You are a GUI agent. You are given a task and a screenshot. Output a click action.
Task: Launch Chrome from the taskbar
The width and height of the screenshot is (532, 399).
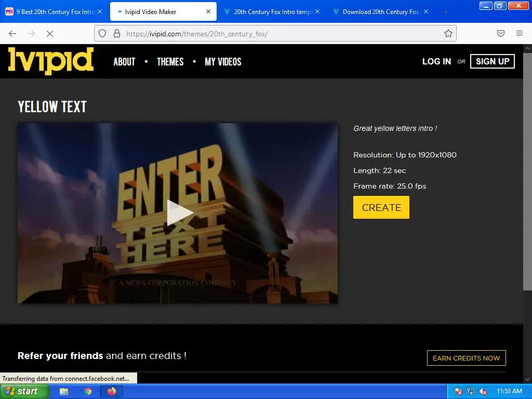pos(88,392)
